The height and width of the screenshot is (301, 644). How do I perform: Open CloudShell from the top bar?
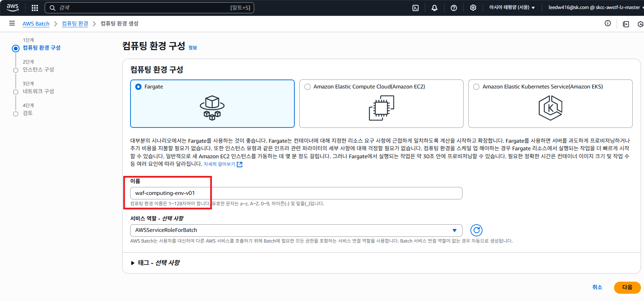[x=416, y=8]
